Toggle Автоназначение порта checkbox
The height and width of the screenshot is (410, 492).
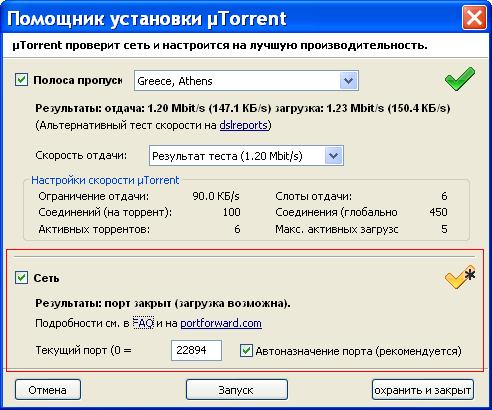tap(246, 351)
